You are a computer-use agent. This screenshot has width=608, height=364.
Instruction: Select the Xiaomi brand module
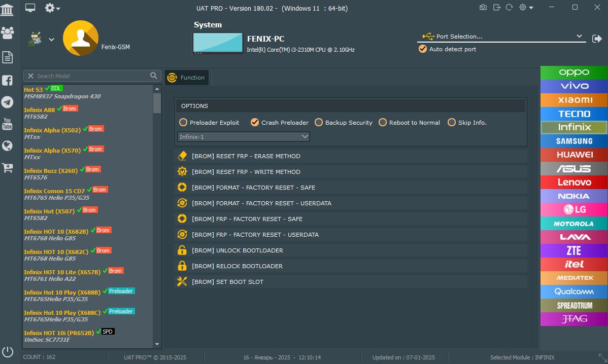tap(574, 100)
